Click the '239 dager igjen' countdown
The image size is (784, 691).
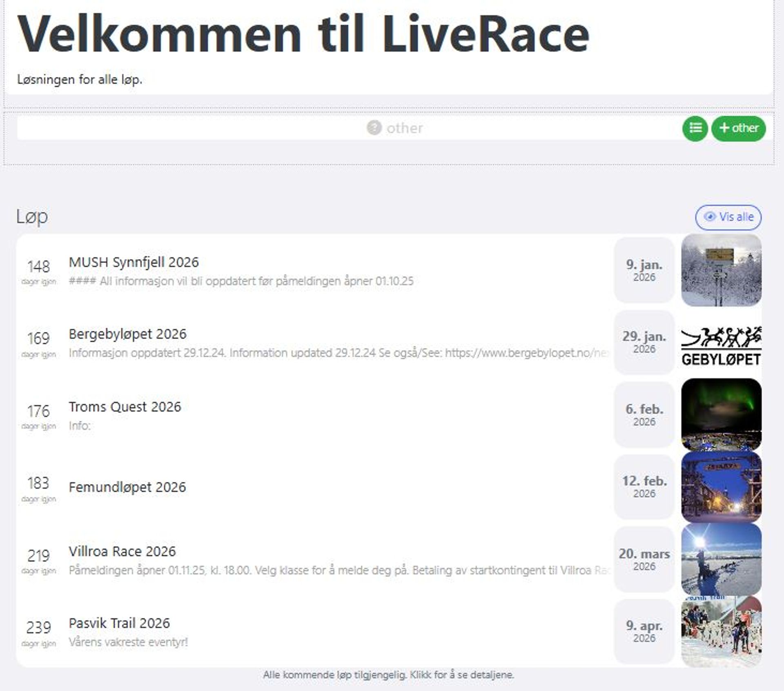pos(39,633)
